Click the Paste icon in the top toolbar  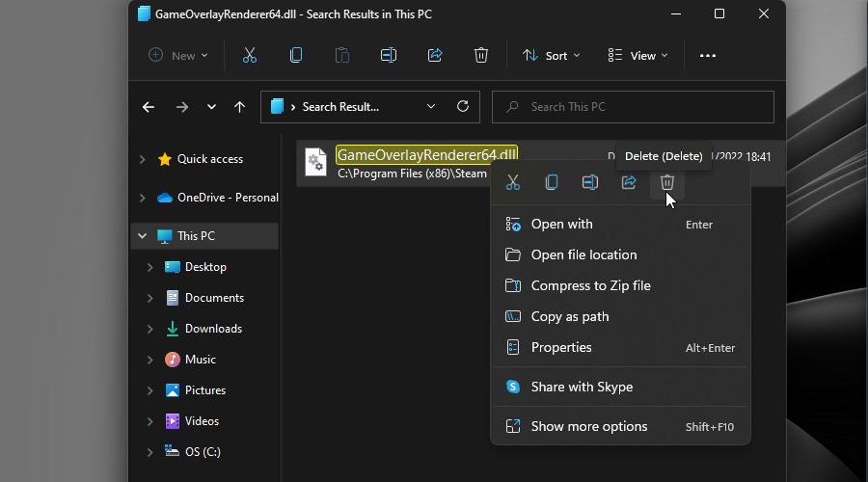[x=342, y=55]
